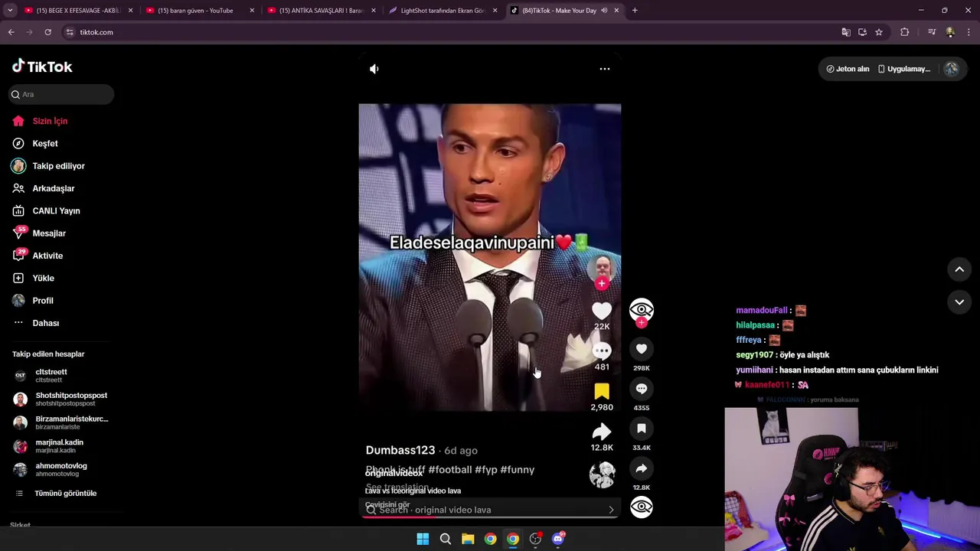980x551 pixels.
Task: Expand Tümünü görüntüle followed accounts list
Action: tap(65, 494)
